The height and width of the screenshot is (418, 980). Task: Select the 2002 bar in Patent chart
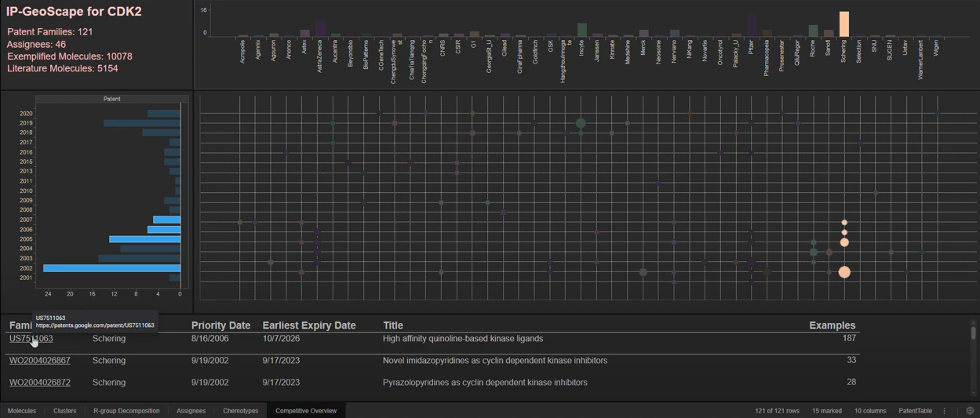pyautogui.click(x=112, y=268)
